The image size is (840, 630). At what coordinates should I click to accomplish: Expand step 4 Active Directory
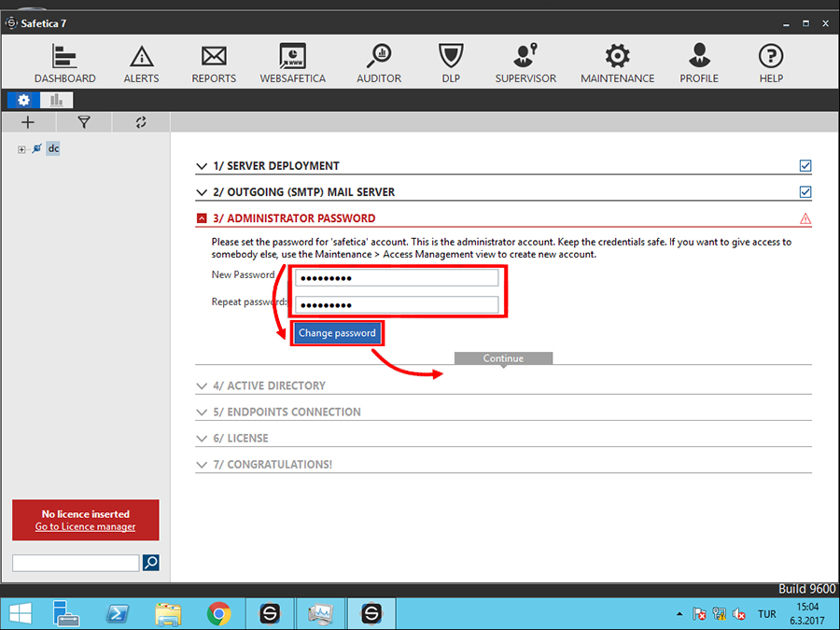(x=202, y=385)
